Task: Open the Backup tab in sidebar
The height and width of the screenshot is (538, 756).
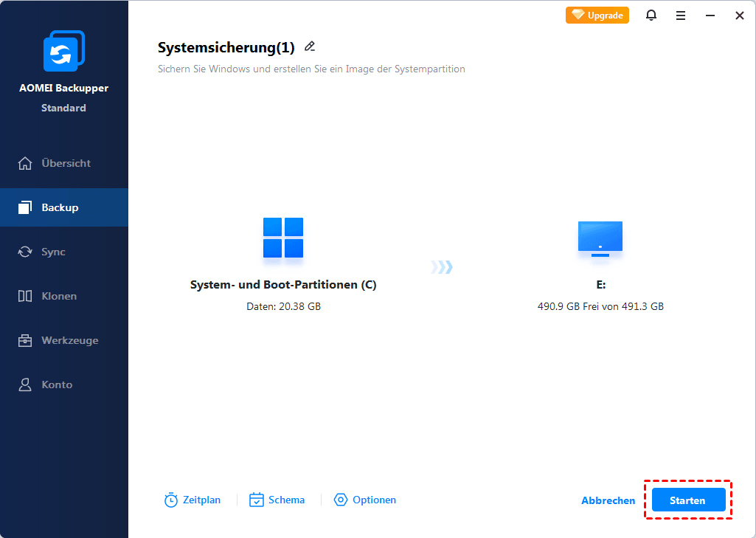Action: click(64, 207)
